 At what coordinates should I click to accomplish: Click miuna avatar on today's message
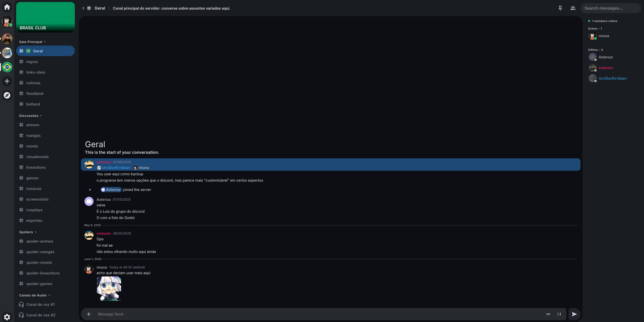point(89,269)
